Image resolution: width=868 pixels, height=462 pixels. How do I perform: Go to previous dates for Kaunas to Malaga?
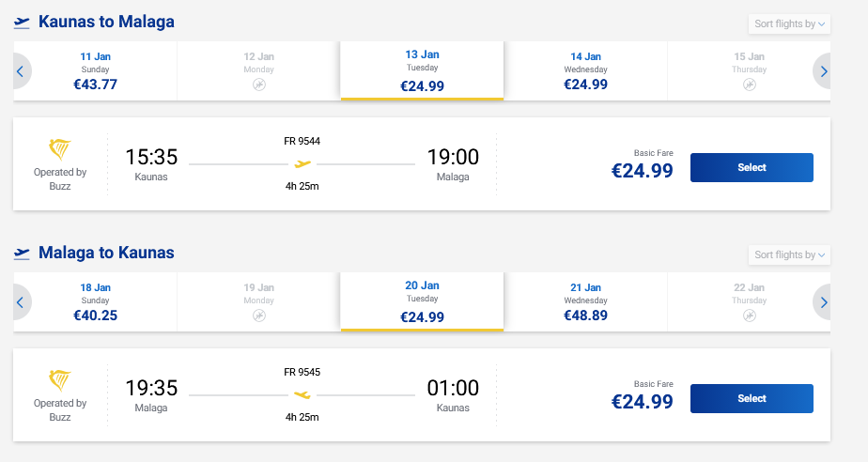coord(22,70)
